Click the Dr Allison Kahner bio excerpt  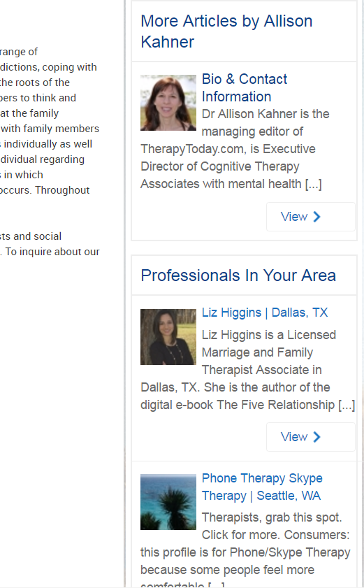pyautogui.click(x=235, y=149)
